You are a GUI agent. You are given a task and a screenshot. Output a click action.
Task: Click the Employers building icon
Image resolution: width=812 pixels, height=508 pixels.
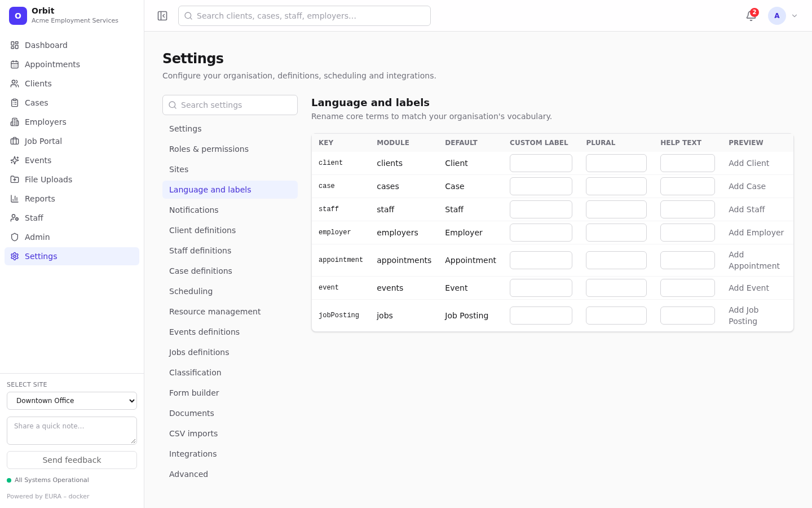pos(15,122)
